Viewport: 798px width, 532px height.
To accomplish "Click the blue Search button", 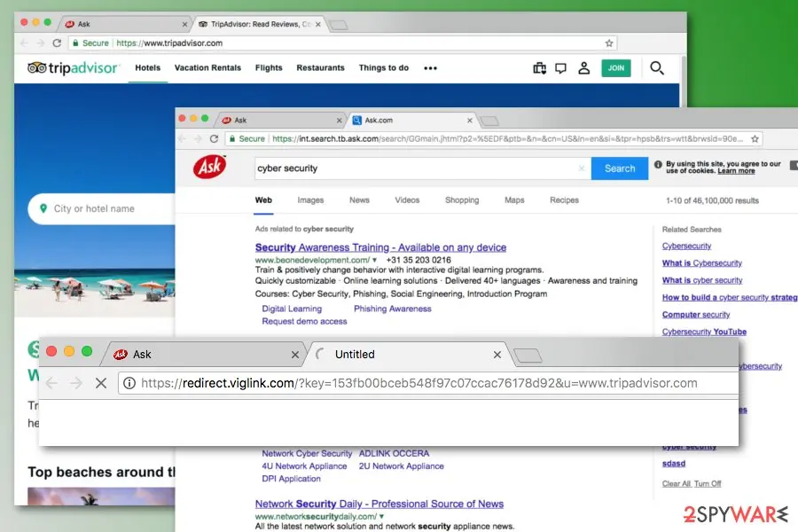I will tap(620, 168).
